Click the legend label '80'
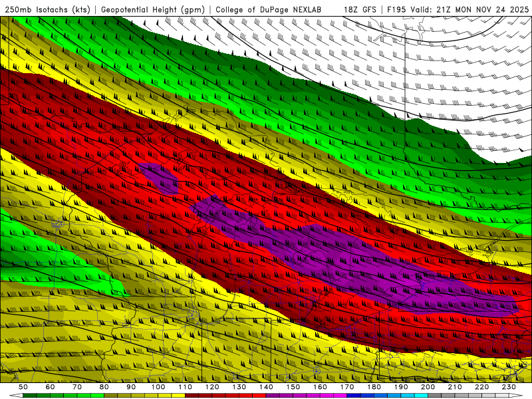The image size is (532, 399). 104,387
